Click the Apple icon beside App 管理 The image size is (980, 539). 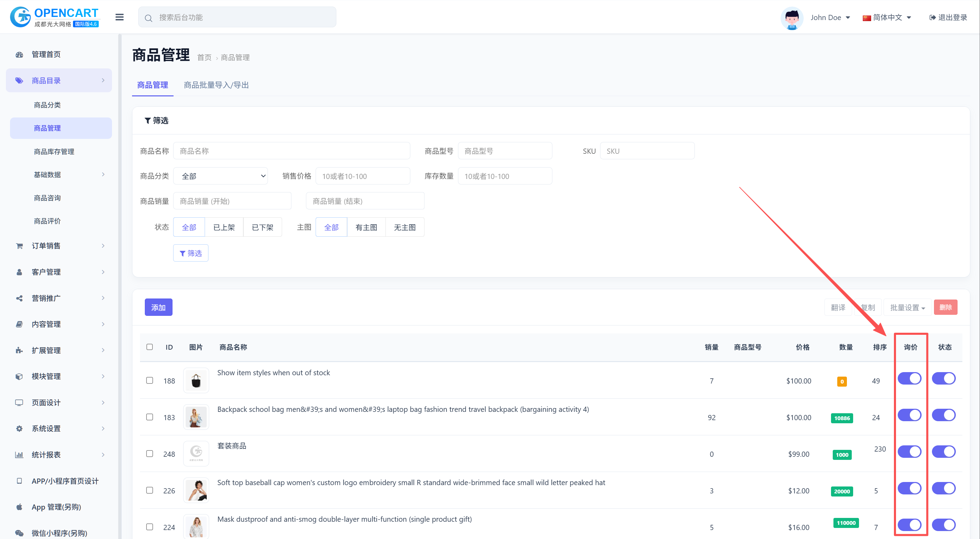(19, 507)
